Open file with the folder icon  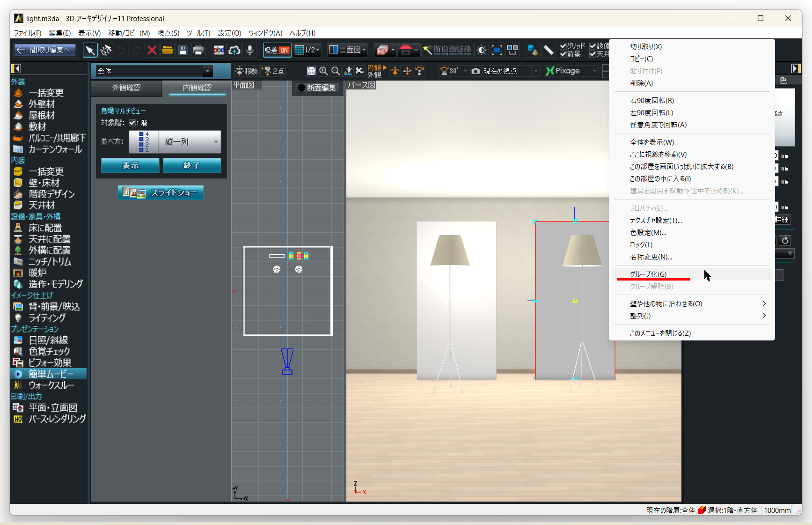coord(167,50)
